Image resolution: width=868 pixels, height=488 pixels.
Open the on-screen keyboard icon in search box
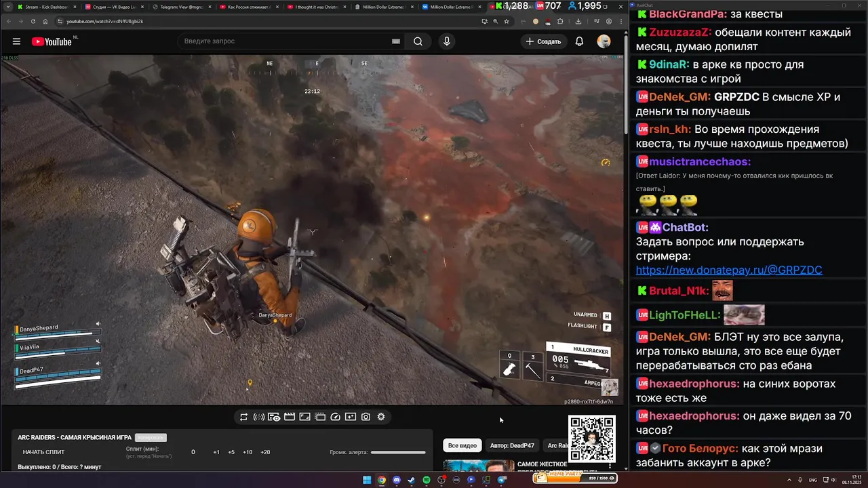tap(396, 41)
